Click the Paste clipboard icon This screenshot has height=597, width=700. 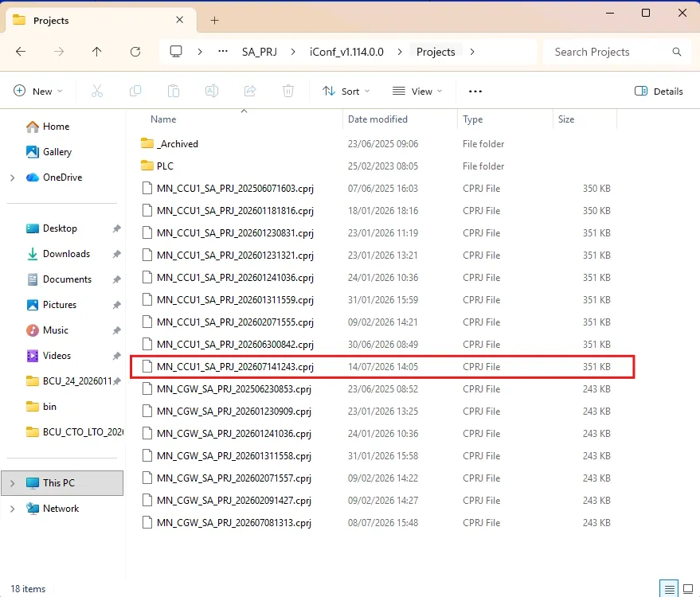(174, 91)
